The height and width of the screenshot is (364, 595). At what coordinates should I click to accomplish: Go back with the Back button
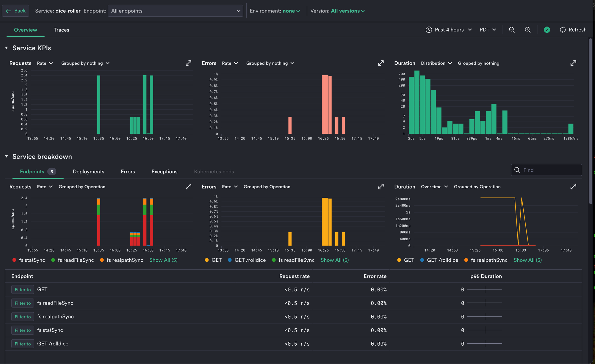coord(15,11)
